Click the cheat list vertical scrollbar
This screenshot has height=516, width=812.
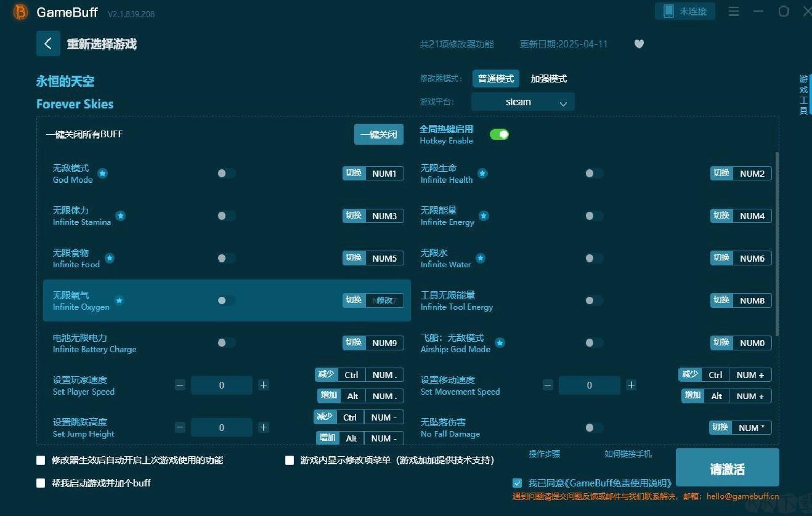[x=776, y=244]
